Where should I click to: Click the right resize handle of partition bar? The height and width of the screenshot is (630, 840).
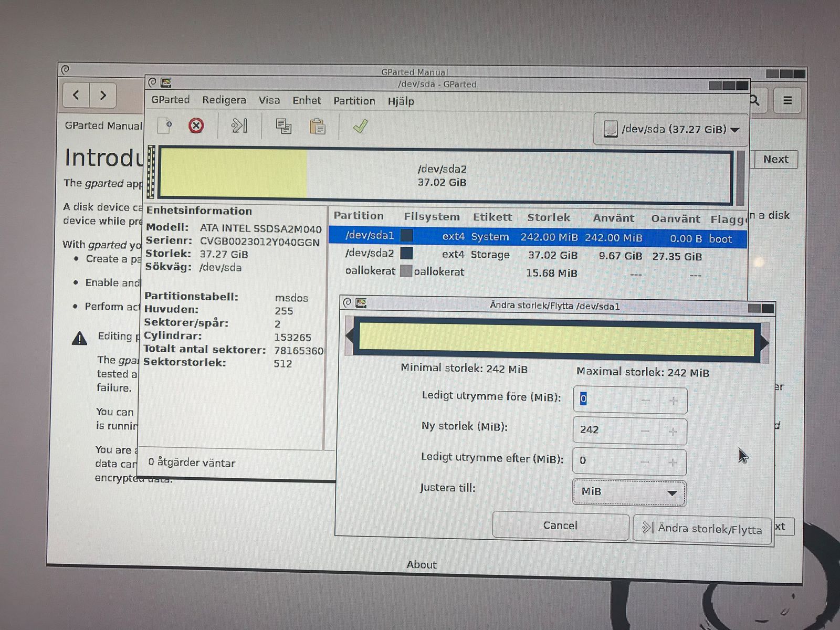764,342
